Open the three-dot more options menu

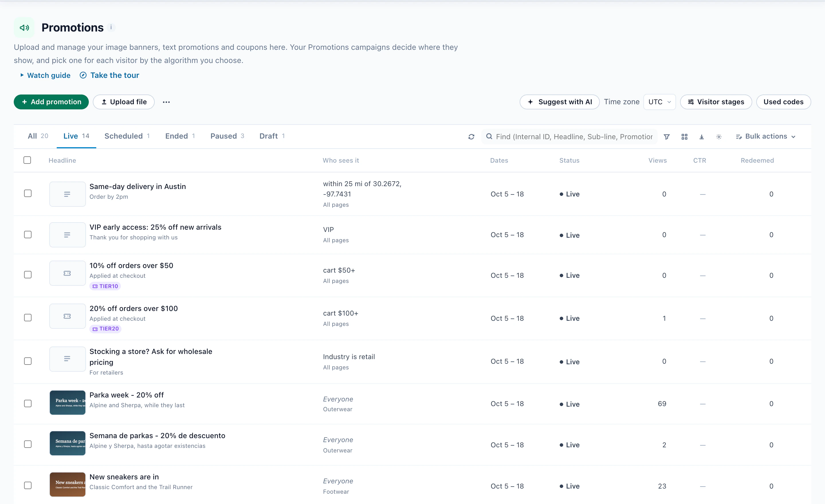point(166,102)
